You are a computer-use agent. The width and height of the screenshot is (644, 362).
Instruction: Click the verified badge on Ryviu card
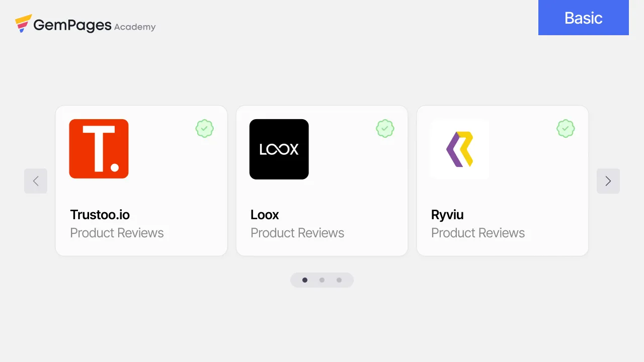pyautogui.click(x=565, y=128)
